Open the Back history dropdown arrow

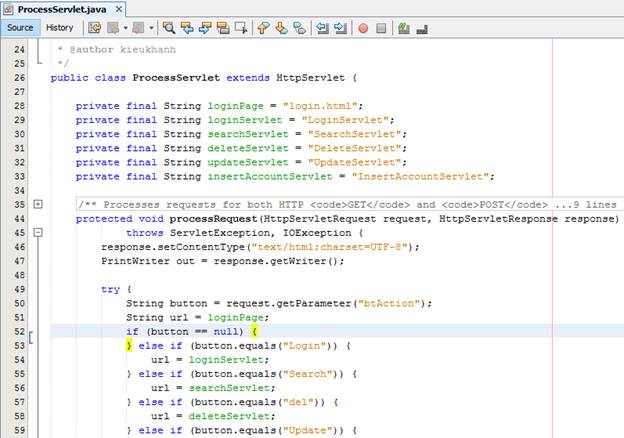tap(125, 28)
